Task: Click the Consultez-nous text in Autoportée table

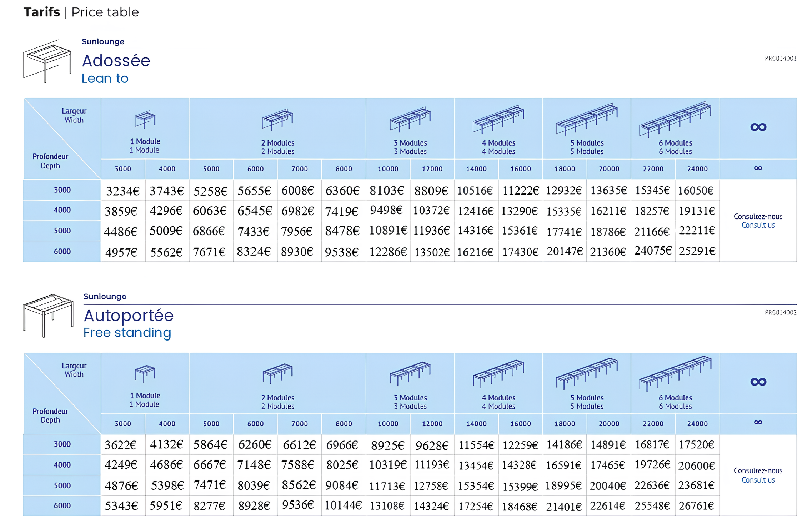Action: point(758,471)
